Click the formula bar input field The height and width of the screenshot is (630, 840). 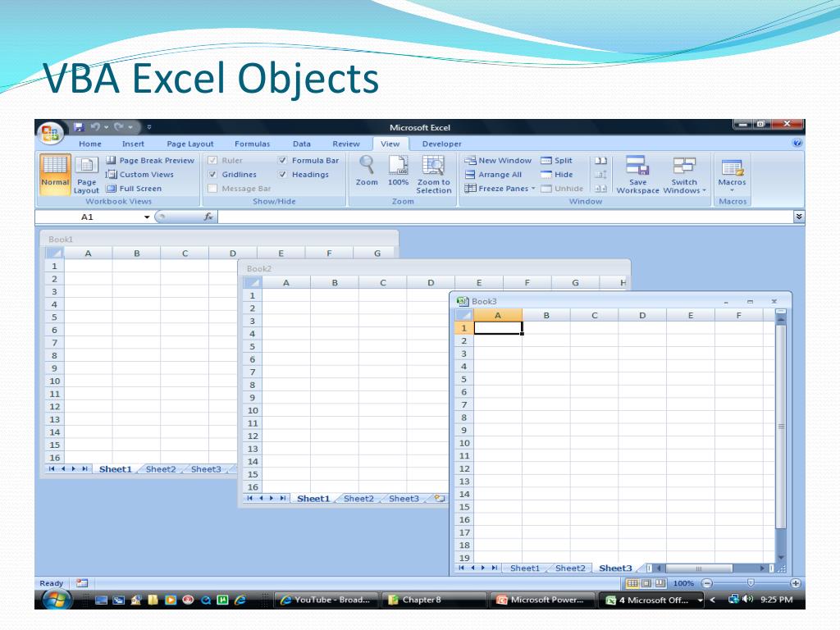(x=505, y=217)
